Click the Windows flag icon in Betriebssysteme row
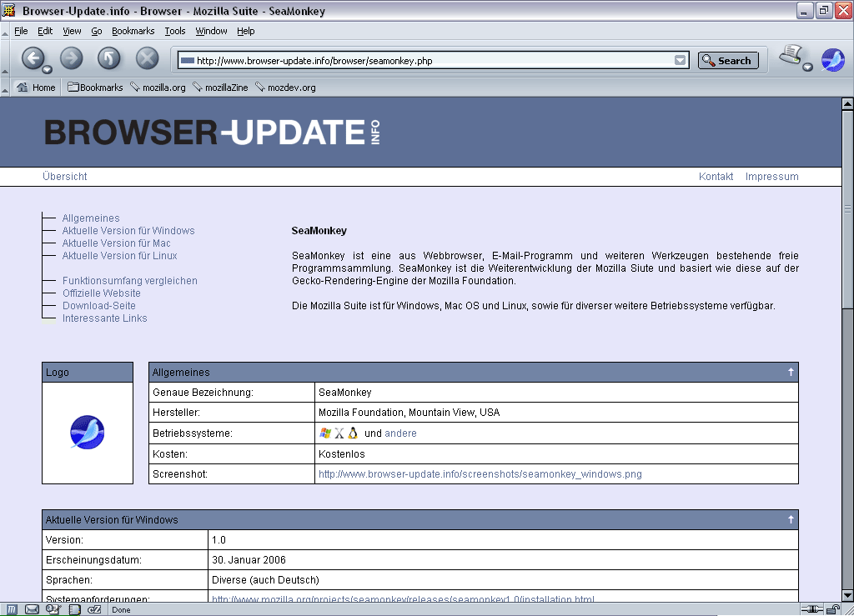The image size is (854, 616). coord(325,433)
